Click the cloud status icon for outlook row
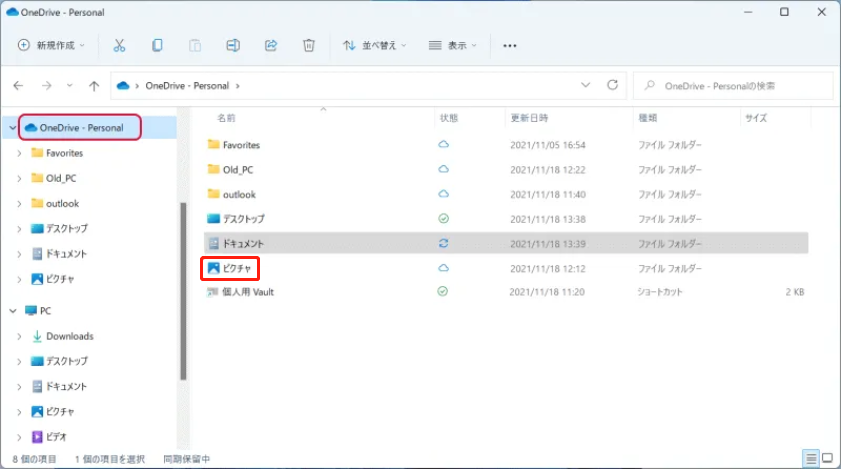Image resolution: width=842 pixels, height=470 pixels. [x=443, y=194]
